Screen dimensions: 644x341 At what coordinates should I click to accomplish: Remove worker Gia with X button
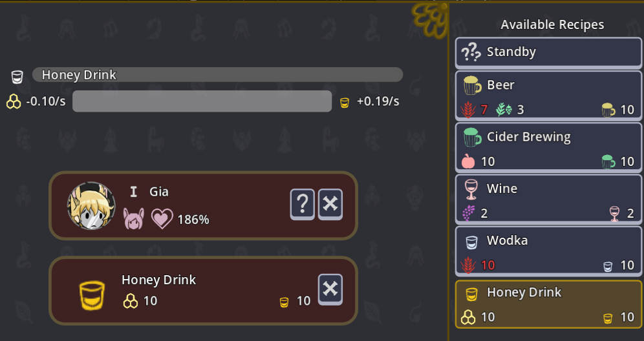click(x=330, y=204)
